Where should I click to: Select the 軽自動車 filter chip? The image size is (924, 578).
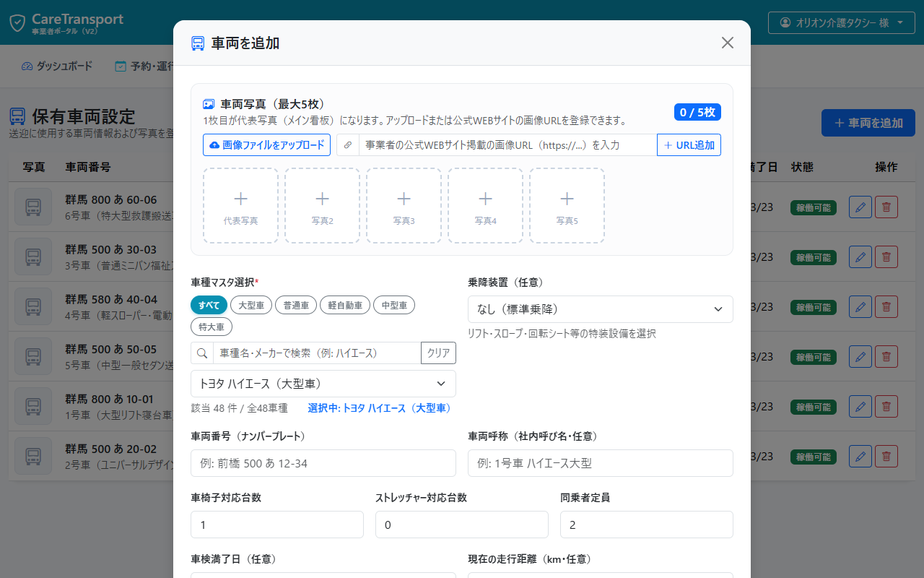coord(345,306)
